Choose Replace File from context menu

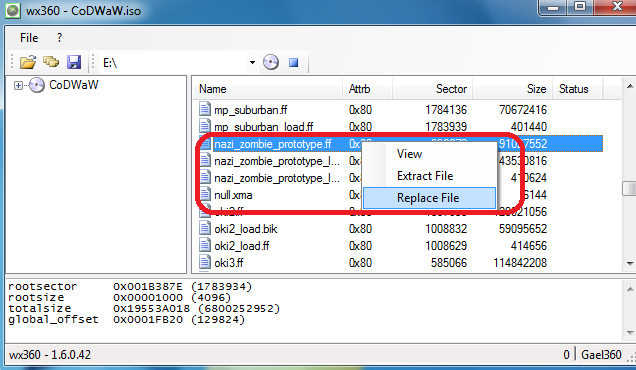click(x=429, y=198)
